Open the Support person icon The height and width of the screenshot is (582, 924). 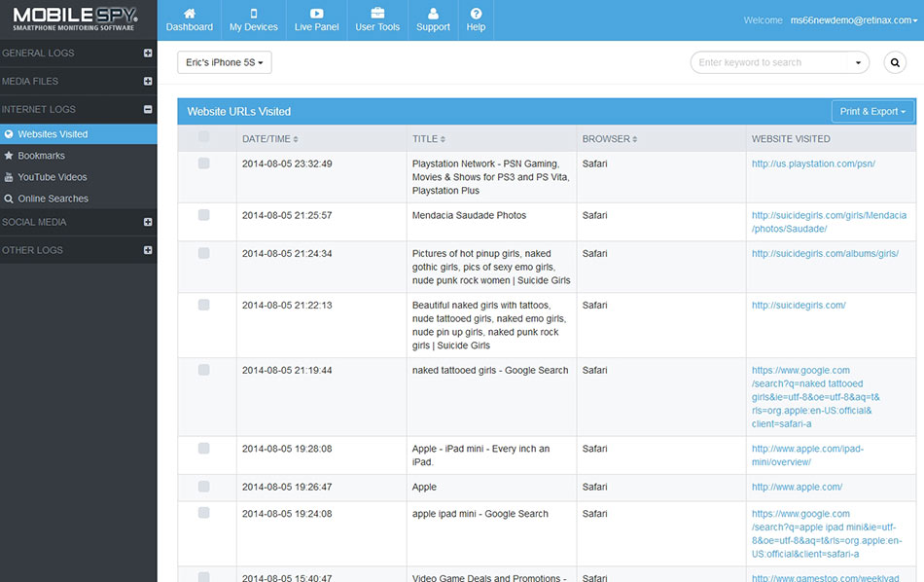click(433, 15)
